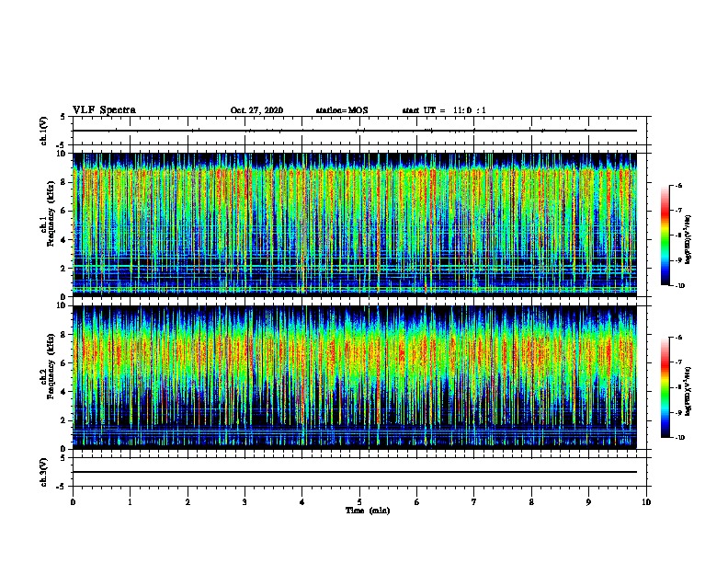Click the "-10" label on ch.1 color bar
728x563 pixels.
(x=679, y=286)
